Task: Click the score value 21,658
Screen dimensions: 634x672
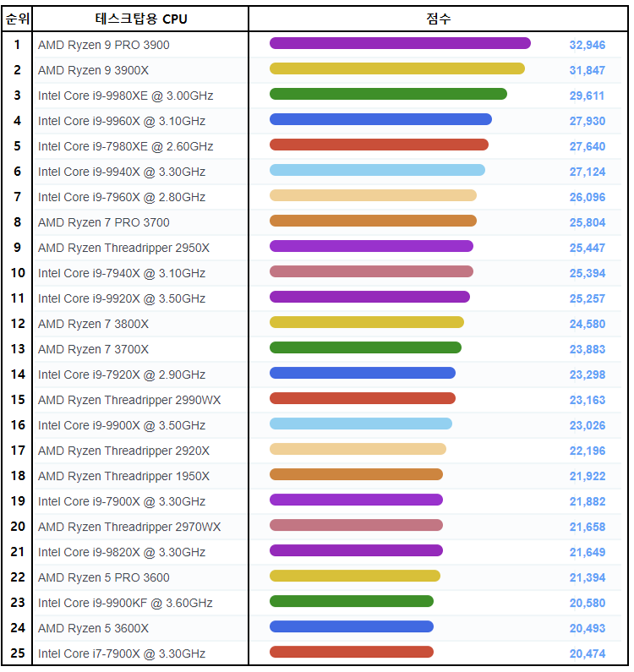Action: [x=588, y=527]
